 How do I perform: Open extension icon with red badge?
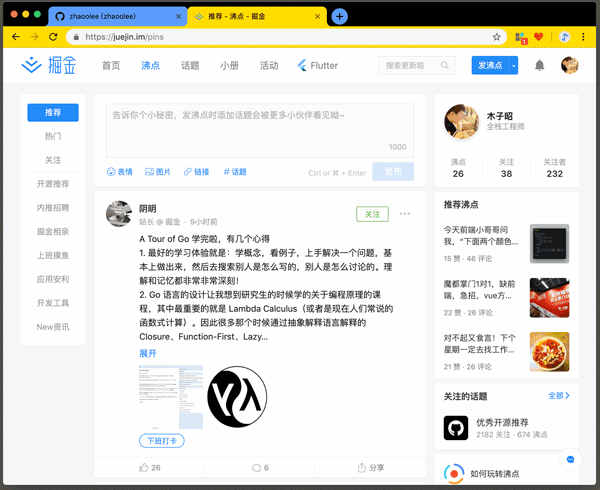point(521,37)
